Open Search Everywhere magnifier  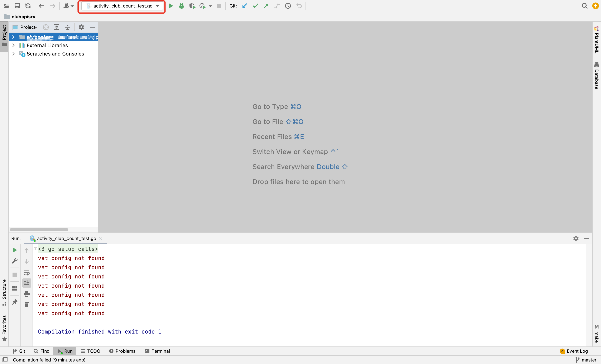(585, 6)
